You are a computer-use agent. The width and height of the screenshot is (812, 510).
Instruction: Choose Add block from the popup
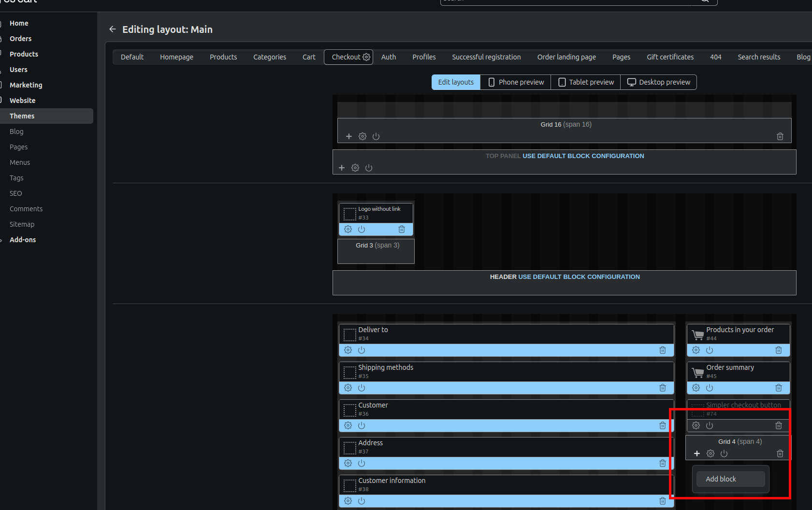tap(731, 479)
